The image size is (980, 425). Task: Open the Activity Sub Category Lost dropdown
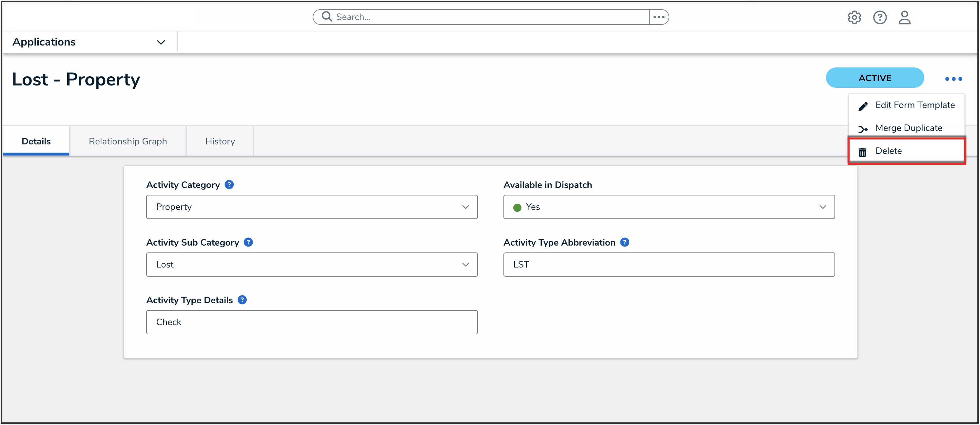point(312,265)
